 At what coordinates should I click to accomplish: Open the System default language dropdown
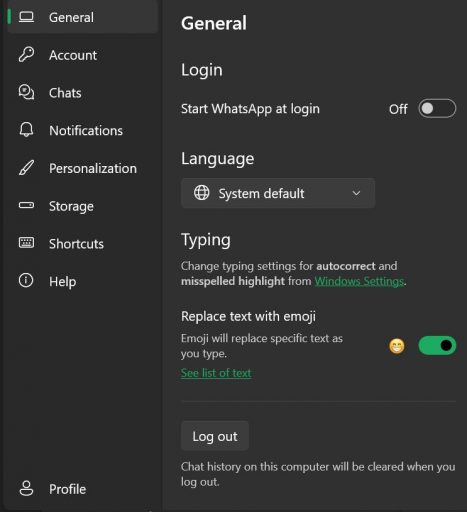click(278, 193)
